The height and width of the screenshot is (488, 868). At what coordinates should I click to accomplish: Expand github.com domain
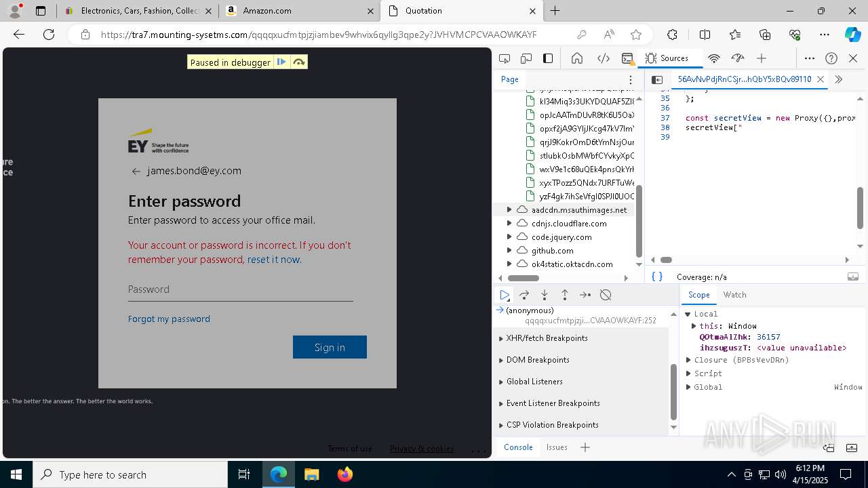(x=509, y=251)
